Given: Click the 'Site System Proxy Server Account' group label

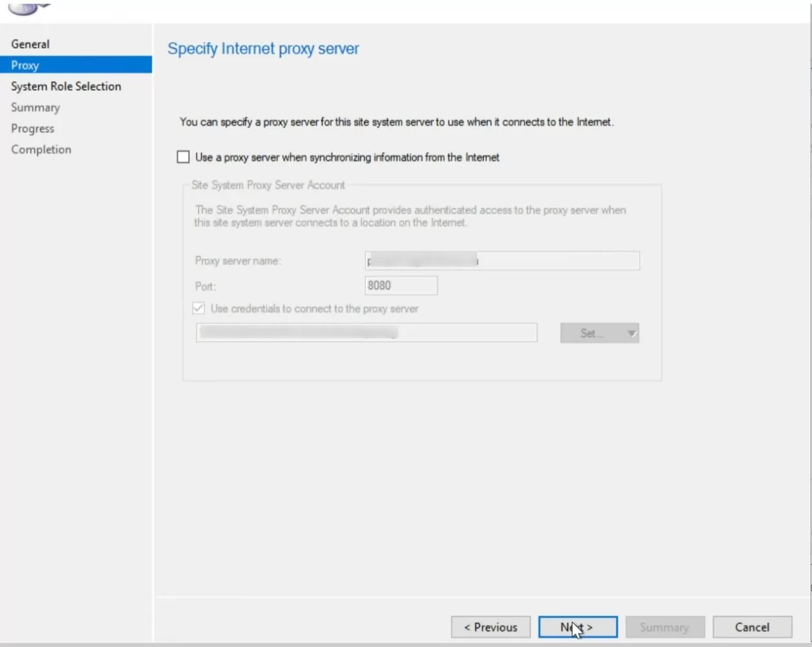Looking at the screenshot, I should coord(268,185).
